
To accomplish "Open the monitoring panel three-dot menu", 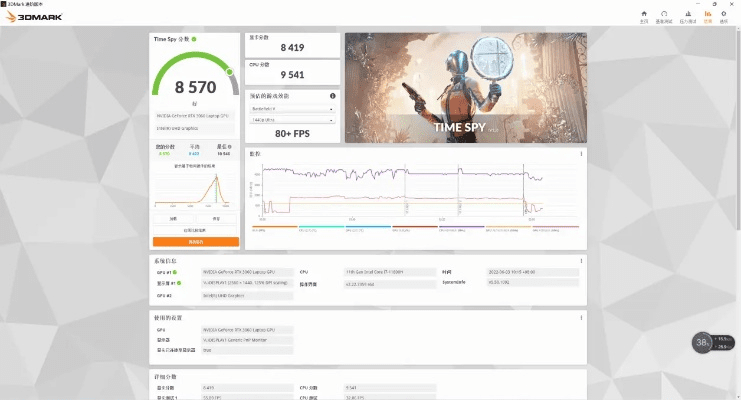I will [x=581, y=154].
